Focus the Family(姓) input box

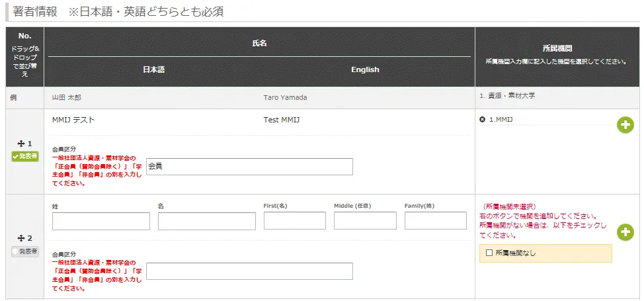435,221
